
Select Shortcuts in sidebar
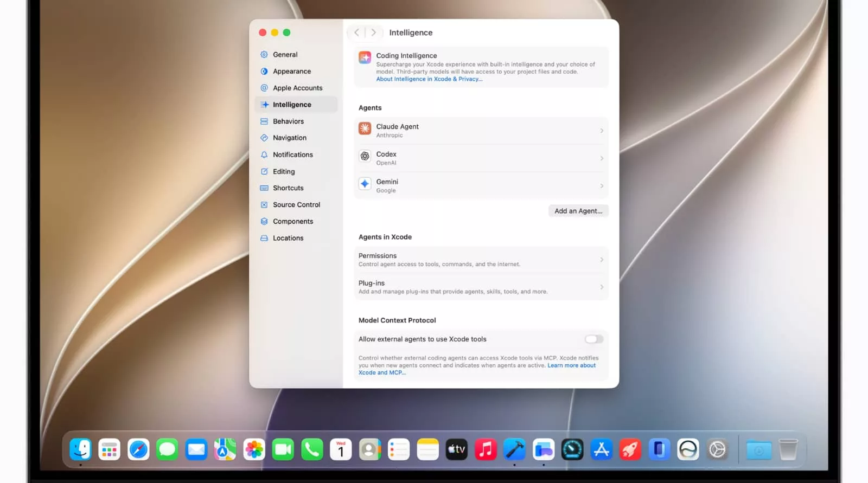click(296, 188)
